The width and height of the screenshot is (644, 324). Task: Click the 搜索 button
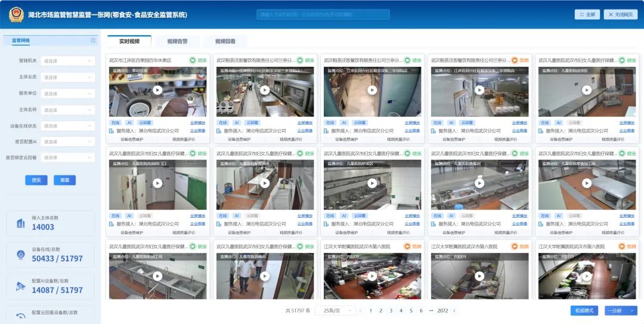point(36,180)
